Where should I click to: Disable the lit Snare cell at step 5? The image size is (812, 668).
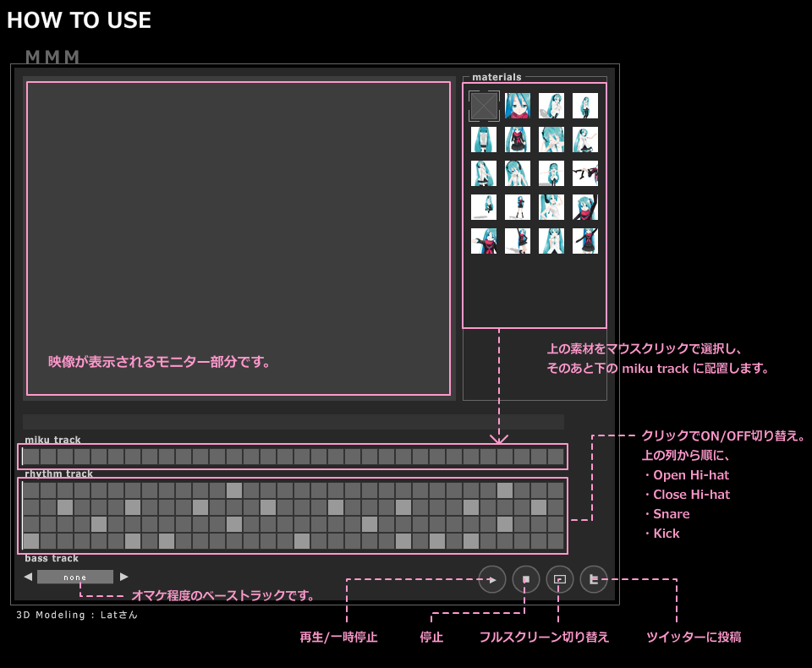pyautogui.click(x=99, y=524)
